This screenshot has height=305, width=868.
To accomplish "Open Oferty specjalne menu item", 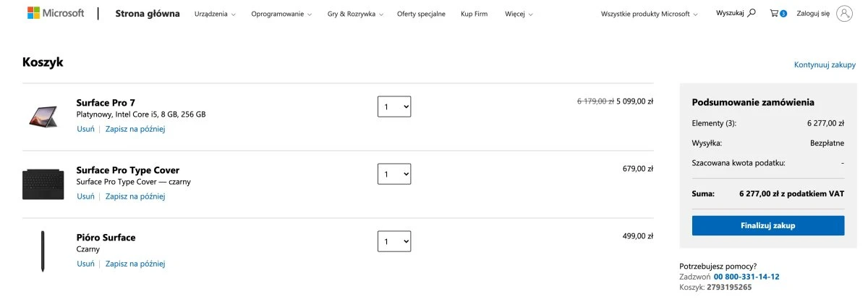I will 421,14.
